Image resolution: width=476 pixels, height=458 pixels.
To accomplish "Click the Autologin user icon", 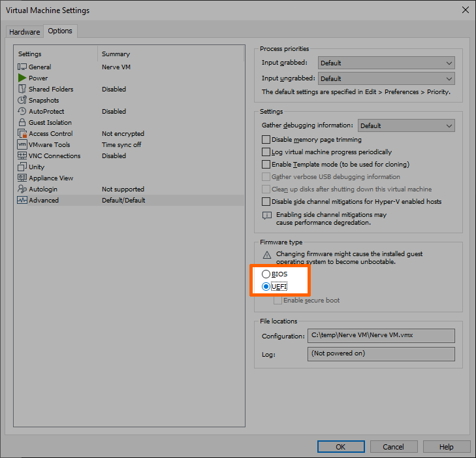I will [22, 189].
